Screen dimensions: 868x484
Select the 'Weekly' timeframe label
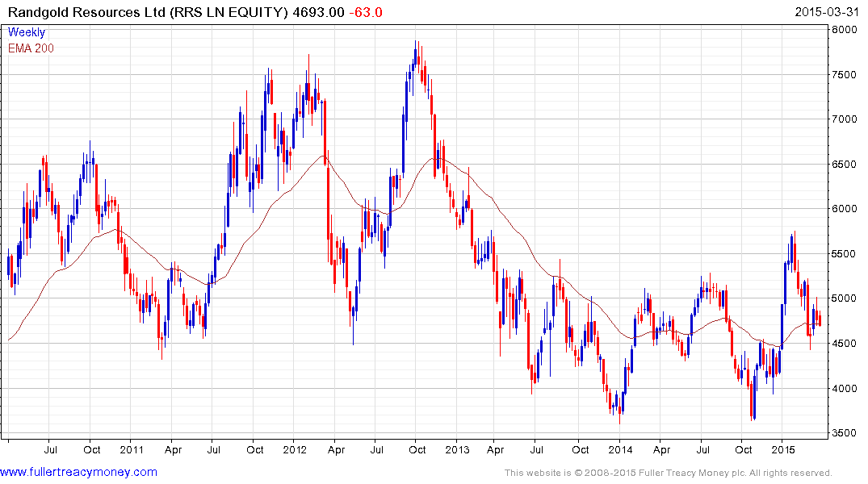point(26,32)
